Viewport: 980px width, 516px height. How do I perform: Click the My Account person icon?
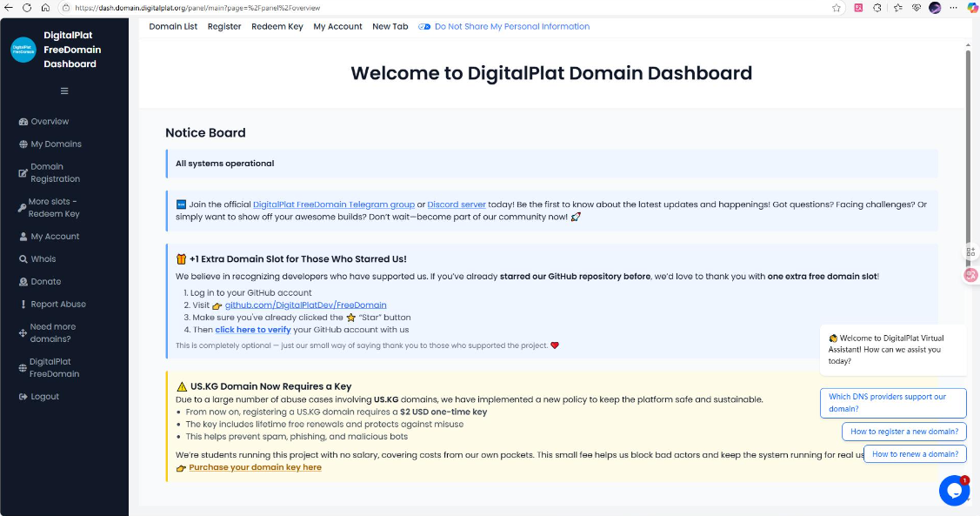(23, 237)
